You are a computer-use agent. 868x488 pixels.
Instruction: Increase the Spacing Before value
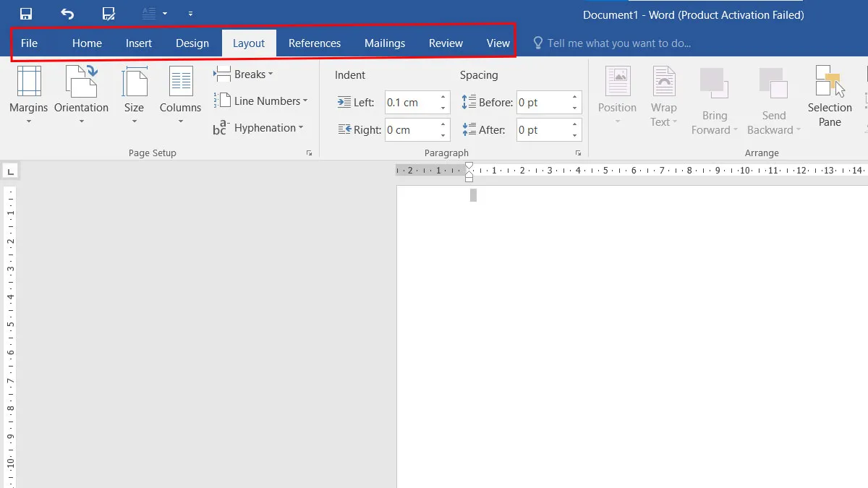pyautogui.click(x=576, y=98)
